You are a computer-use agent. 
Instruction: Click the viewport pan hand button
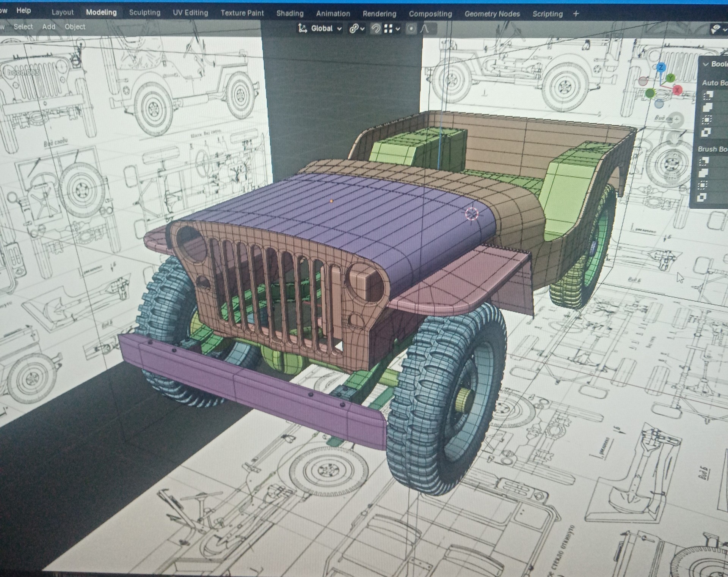click(675, 138)
